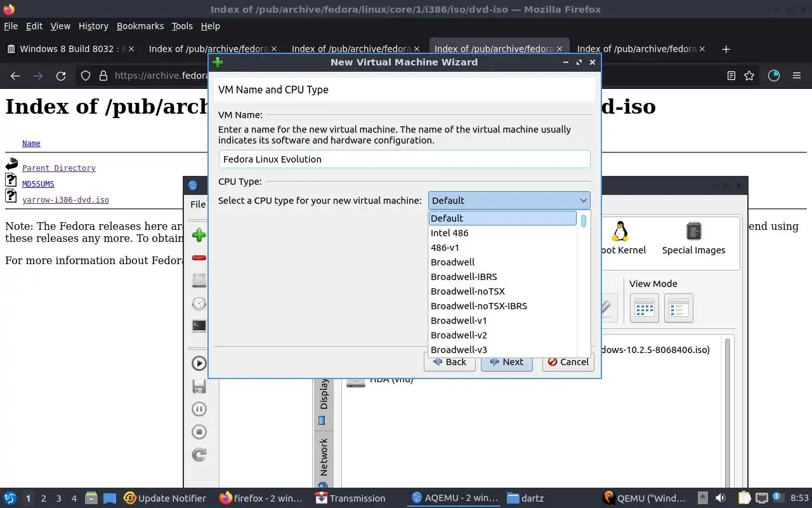The height and width of the screenshot is (508, 812).
Task: Add new VM with green plus icon in AQEMU
Action: [x=199, y=235]
